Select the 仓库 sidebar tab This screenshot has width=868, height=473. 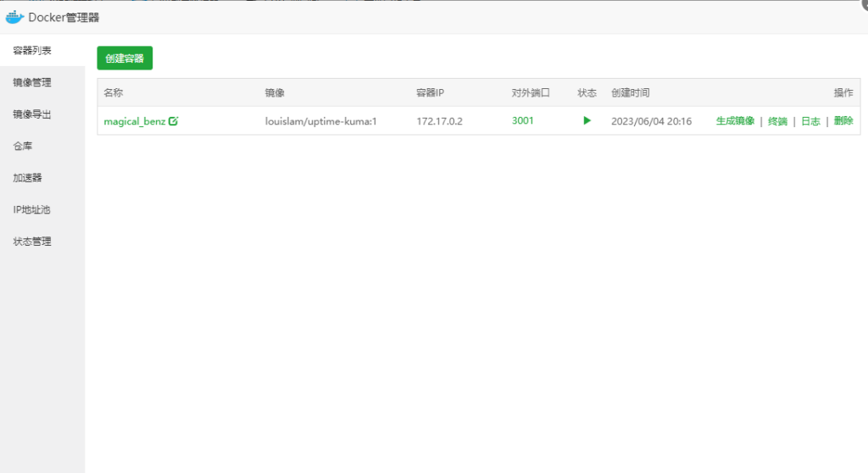coord(23,147)
